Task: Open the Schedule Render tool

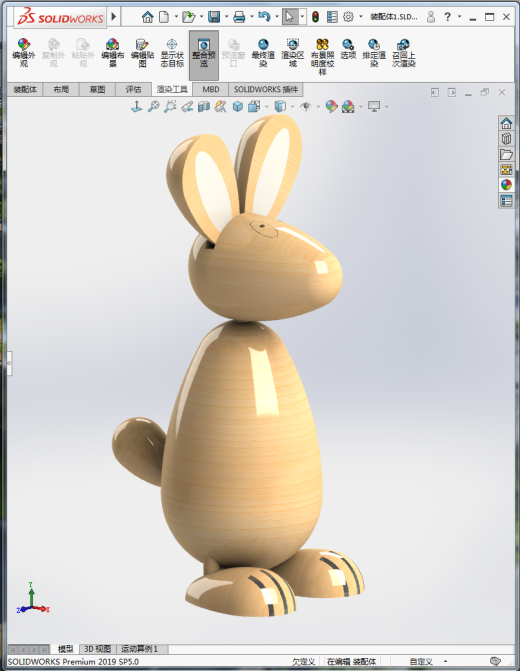Action: pos(374,52)
